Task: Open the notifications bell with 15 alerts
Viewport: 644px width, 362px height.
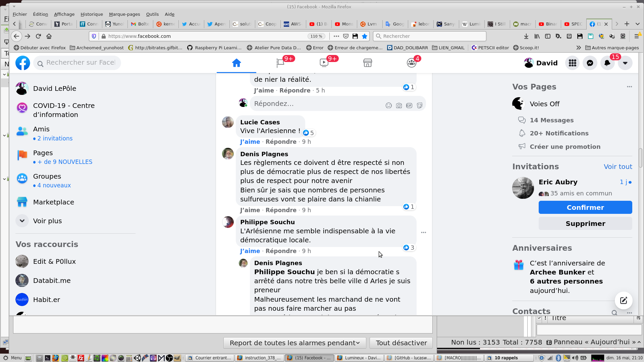Action: [x=607, y=63]
